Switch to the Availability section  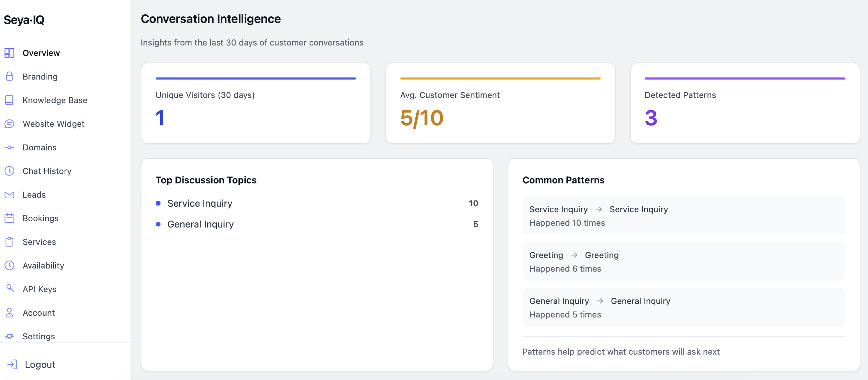coord(43,265)
